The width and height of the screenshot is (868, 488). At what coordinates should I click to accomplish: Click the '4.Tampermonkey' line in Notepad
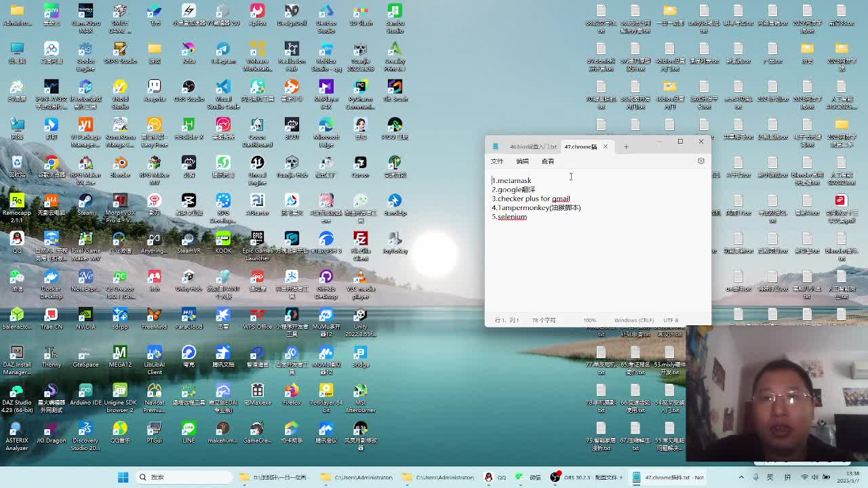536,208
